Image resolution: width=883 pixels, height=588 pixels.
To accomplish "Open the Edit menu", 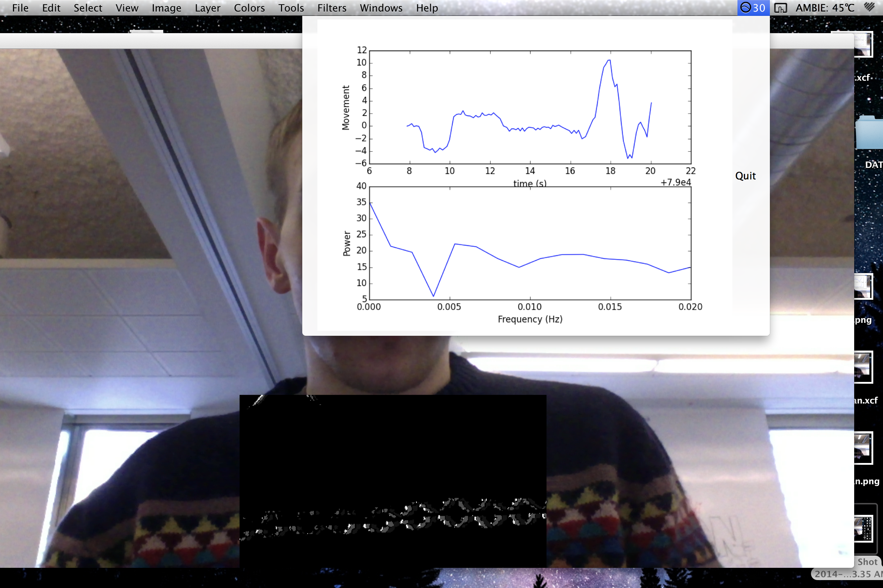I will point(51,8).
